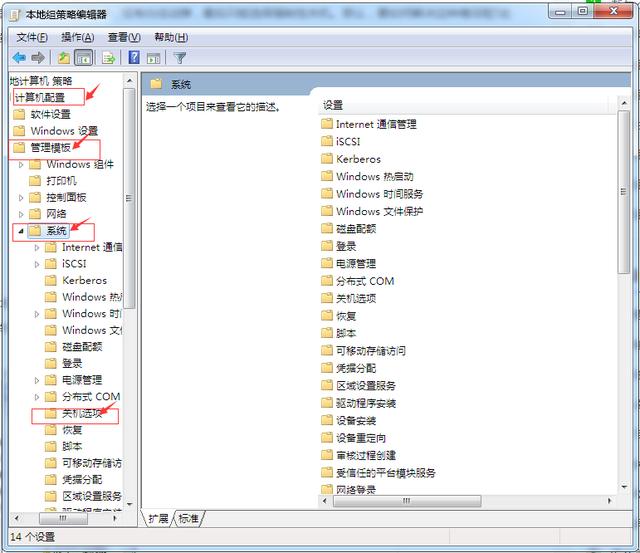Toggle the show/hide console tree icon

point(84,58)
